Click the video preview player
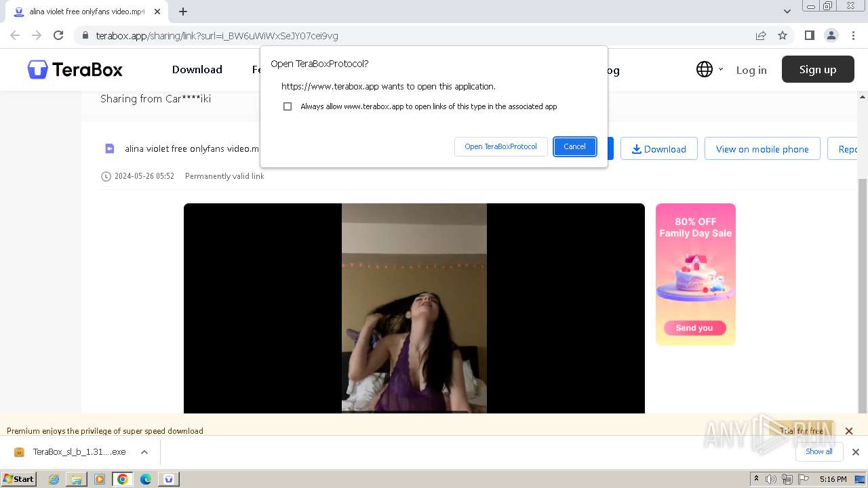The height and width of the screenshot is (488, 868). (414, 308)
